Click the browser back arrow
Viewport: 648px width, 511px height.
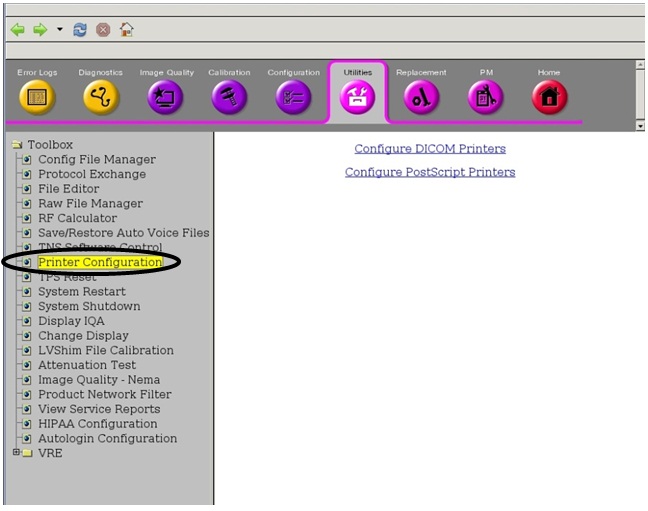pyautogui.click(x=17, y=30)
